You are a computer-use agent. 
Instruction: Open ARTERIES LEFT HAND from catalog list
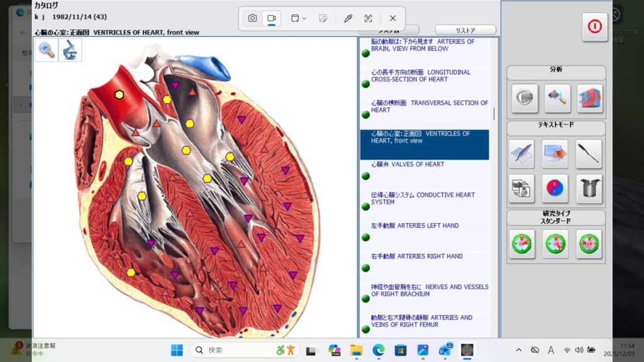click(414, 226)
